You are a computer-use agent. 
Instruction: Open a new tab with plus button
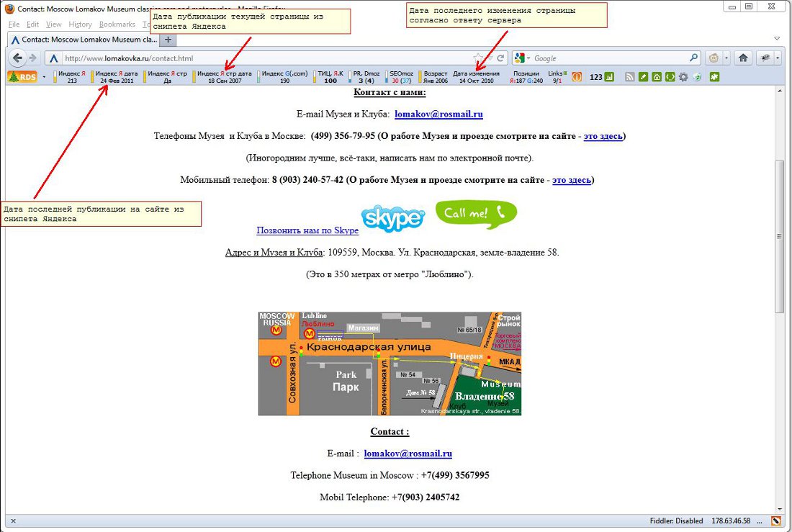168,40
